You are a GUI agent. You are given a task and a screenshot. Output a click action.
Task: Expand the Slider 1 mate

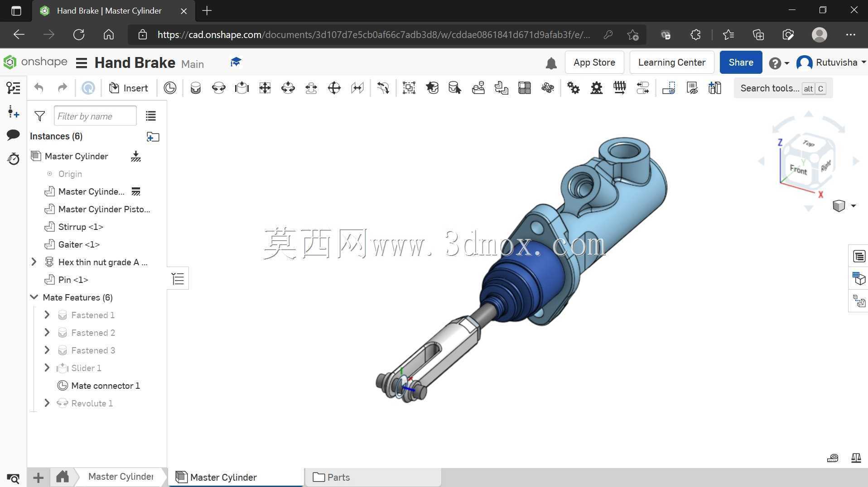(x=47, y=368)
